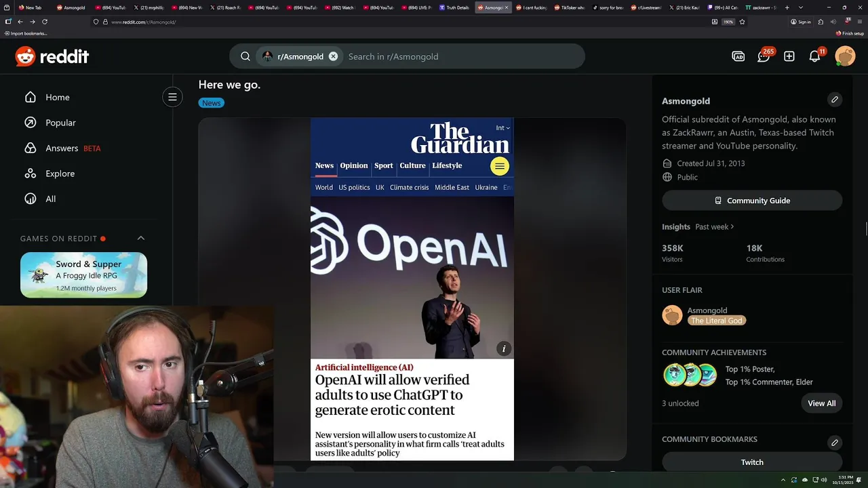Open notifications bell showing 11
The height and width of the screenshot is (488, 868).
[815, 56]
